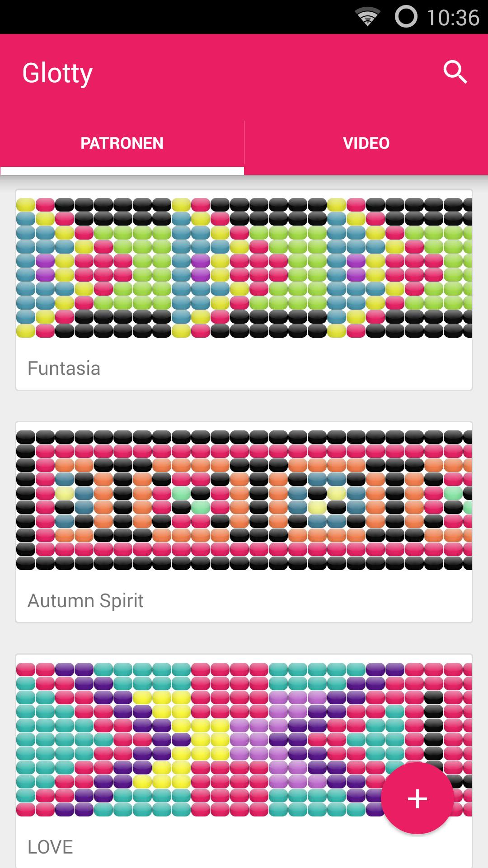The width and height of the screenshot is (488, 868).
Task: Switch to the VIDEO tab
Action: (x=366, y=143)
